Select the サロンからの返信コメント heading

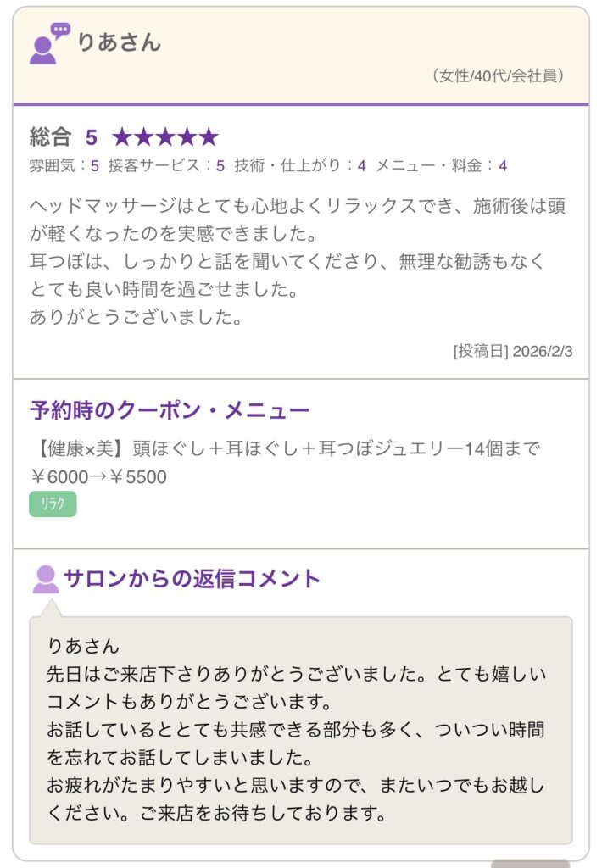[192, 579]
